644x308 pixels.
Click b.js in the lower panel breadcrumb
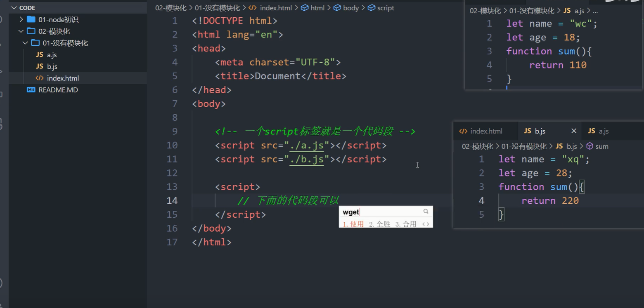pos(571,146)
